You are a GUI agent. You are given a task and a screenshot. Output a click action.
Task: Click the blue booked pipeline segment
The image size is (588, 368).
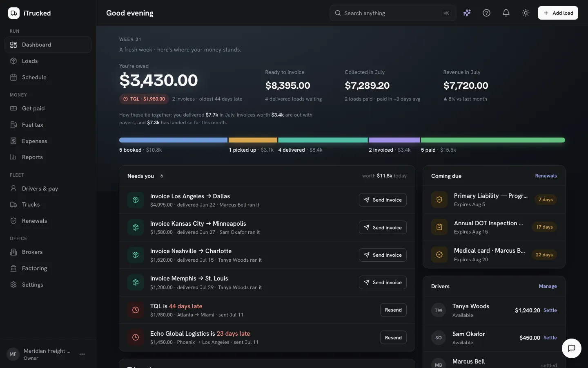(x=173, y=140)
